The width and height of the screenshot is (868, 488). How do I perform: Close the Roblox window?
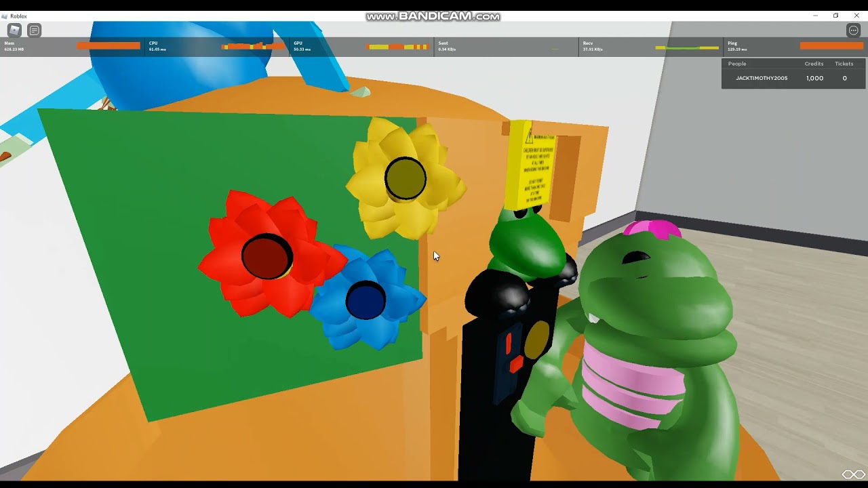856,16
